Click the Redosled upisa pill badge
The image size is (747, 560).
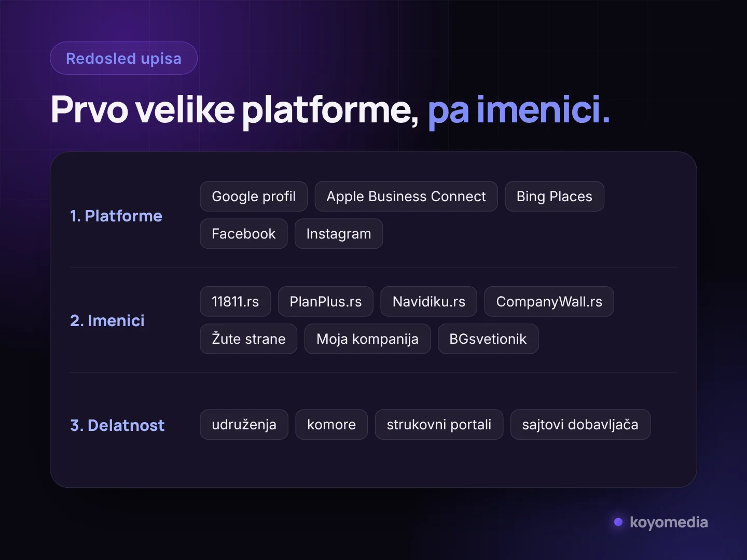(123, 58)
